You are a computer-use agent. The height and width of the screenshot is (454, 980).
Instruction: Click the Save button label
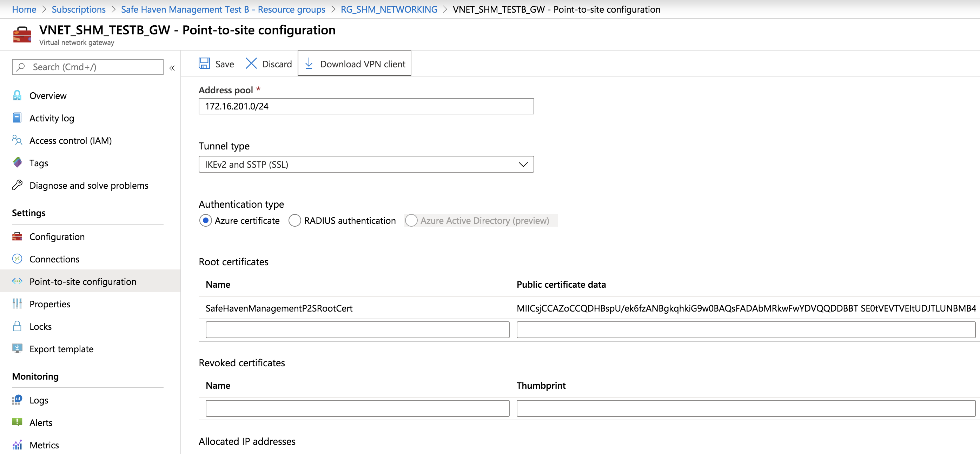pos(224,64)
